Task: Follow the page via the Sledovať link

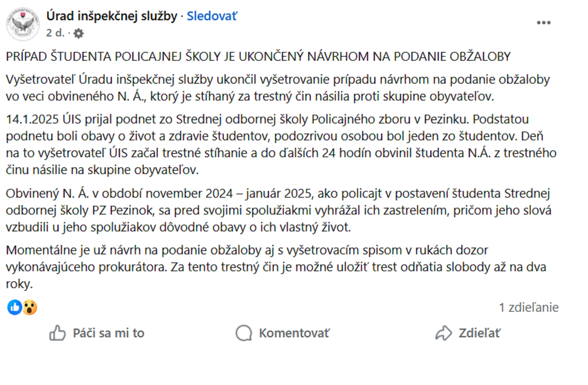Action: [x=212, y=16]
